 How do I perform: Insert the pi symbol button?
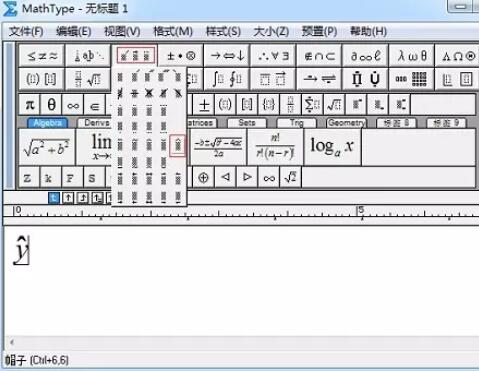pyautogui.click(x=30, y=105)
